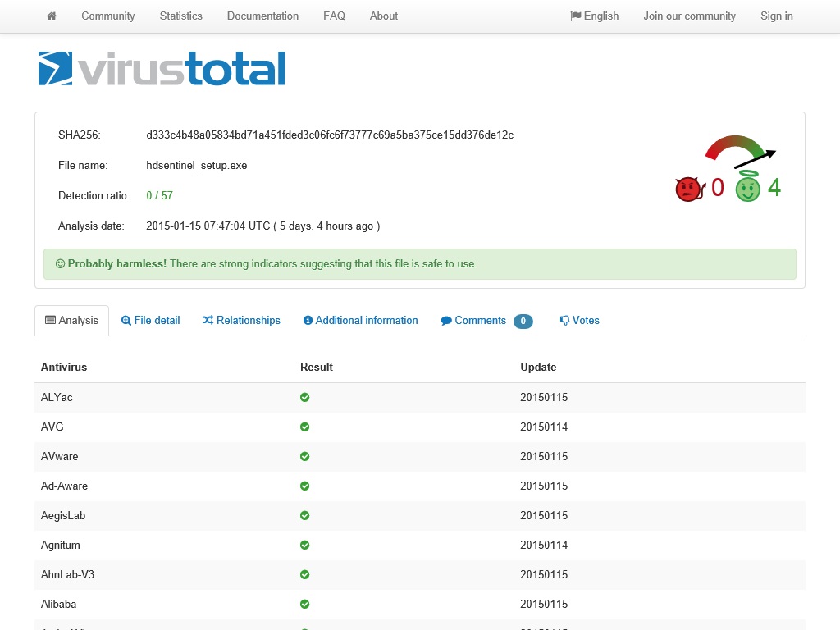Viewport: 840px width, 630px height.
Task: Click the Agnitum antivirus name
Action: (x=61, y=545)
